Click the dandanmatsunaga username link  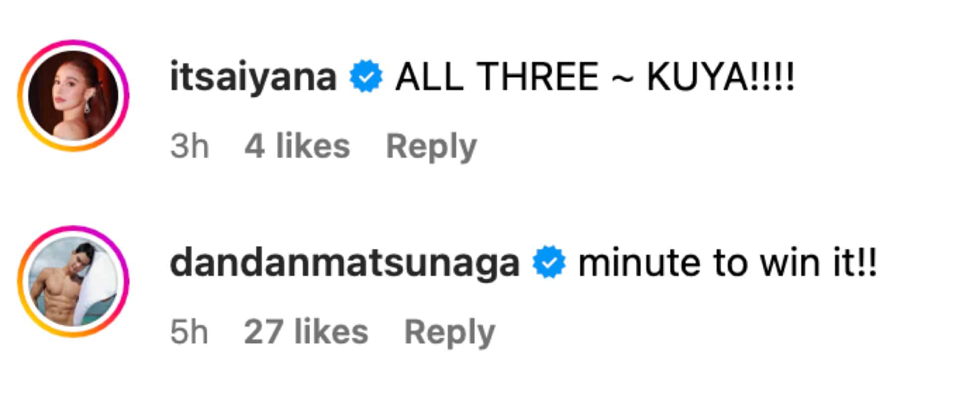[345, 264]
